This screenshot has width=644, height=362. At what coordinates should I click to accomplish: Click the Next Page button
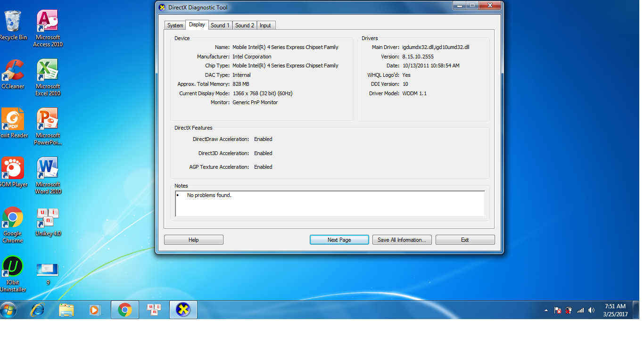pos(339,240)
